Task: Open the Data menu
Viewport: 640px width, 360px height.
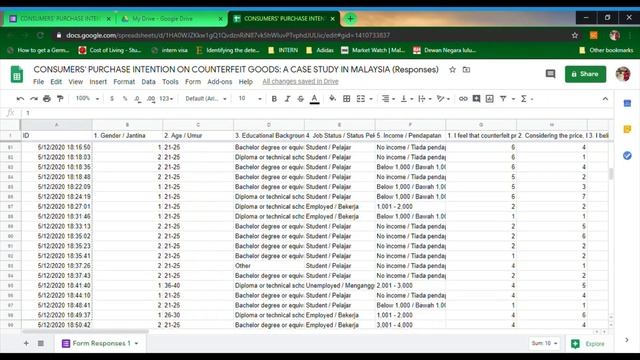Action: point(148,82)
